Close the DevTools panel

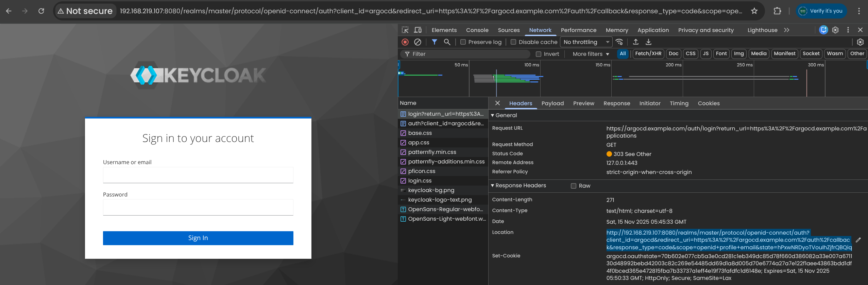[861, 30]
